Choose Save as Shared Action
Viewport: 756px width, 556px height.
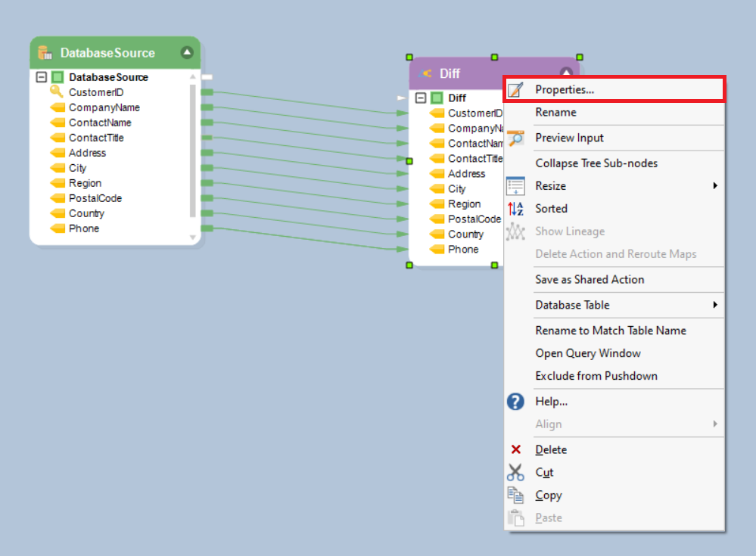coord(590,280)
